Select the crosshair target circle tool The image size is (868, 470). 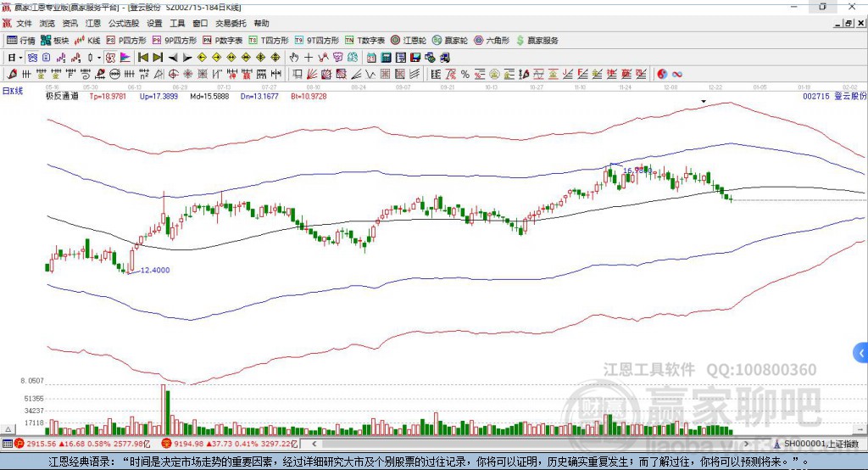(x=173, y=75)
